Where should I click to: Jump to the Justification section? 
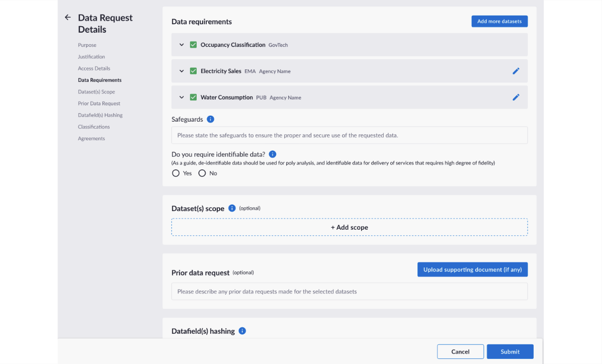coord(92,56)
